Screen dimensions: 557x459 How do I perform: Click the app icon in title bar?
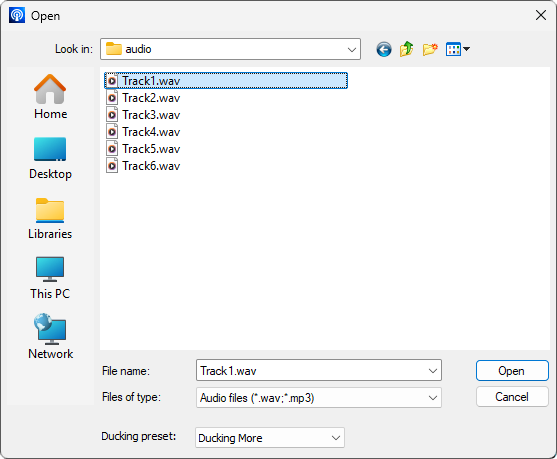click(17, 15)
